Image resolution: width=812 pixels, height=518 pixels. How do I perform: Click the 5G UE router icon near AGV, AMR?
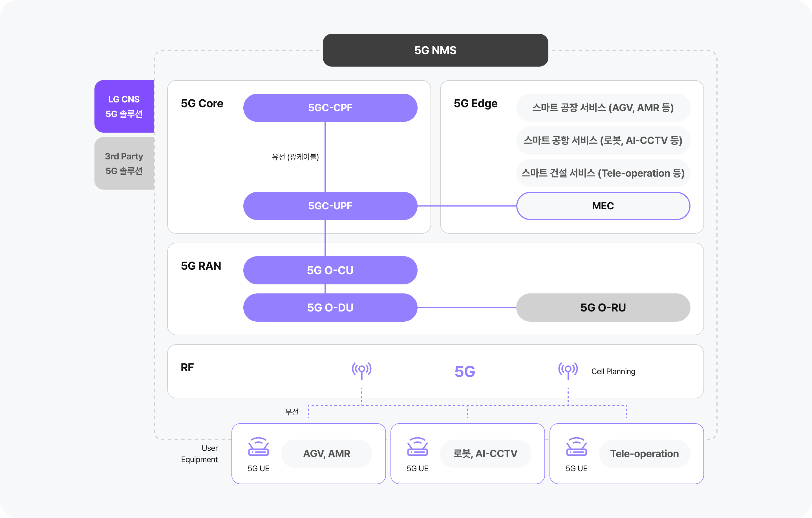258,447
